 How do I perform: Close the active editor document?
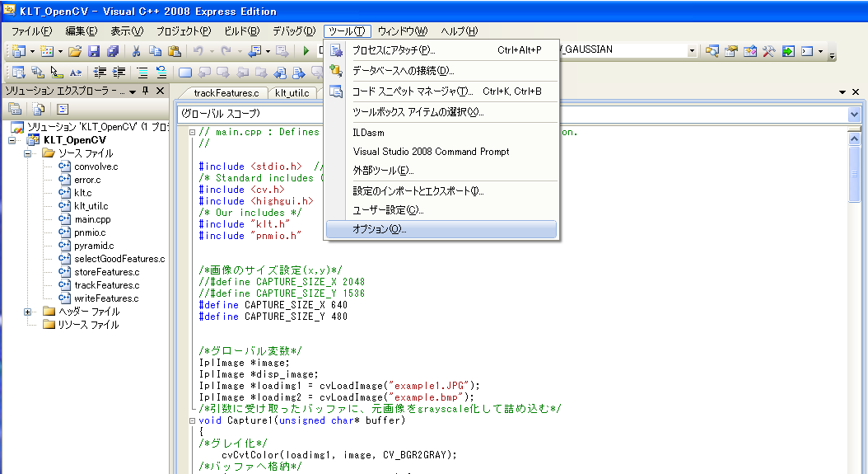pos(856,92)
